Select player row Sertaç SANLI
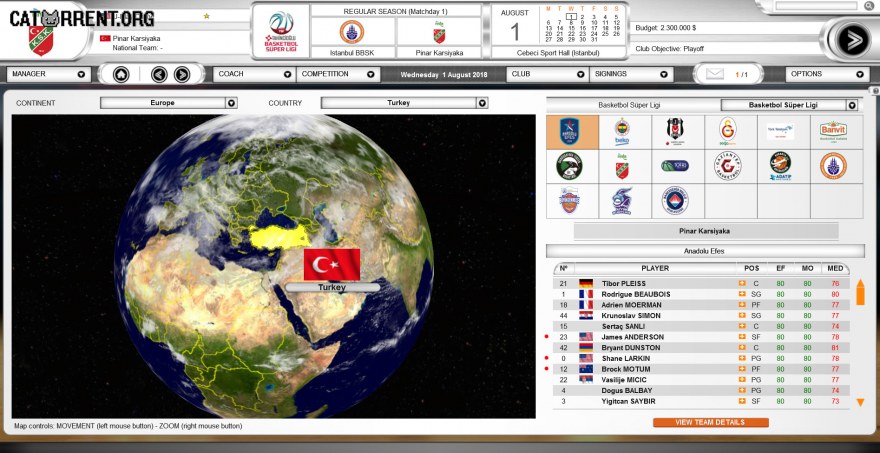 tap(701, 326)
